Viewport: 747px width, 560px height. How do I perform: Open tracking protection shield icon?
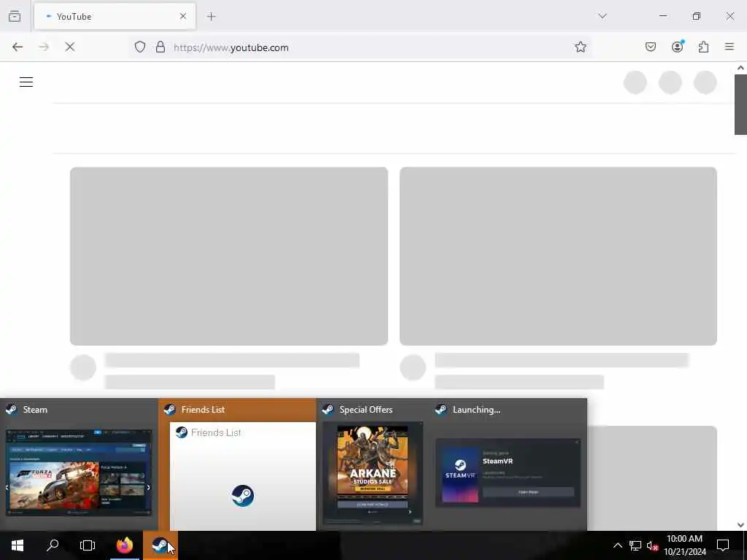pyautogui.click(x=140, y=47)
